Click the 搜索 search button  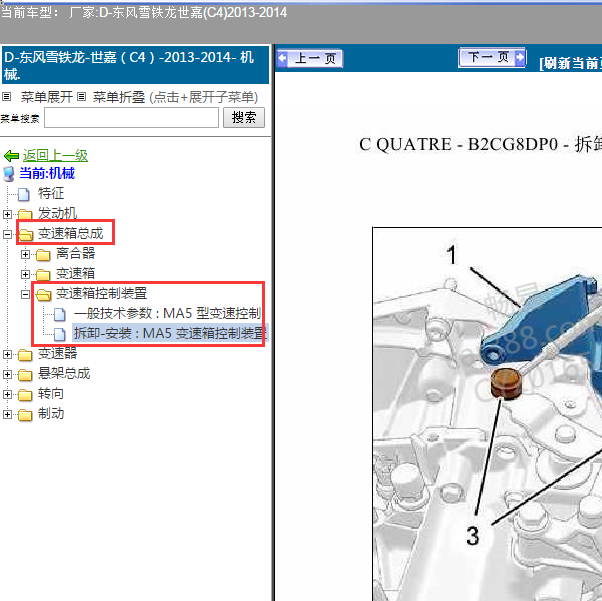coord(244,118)
